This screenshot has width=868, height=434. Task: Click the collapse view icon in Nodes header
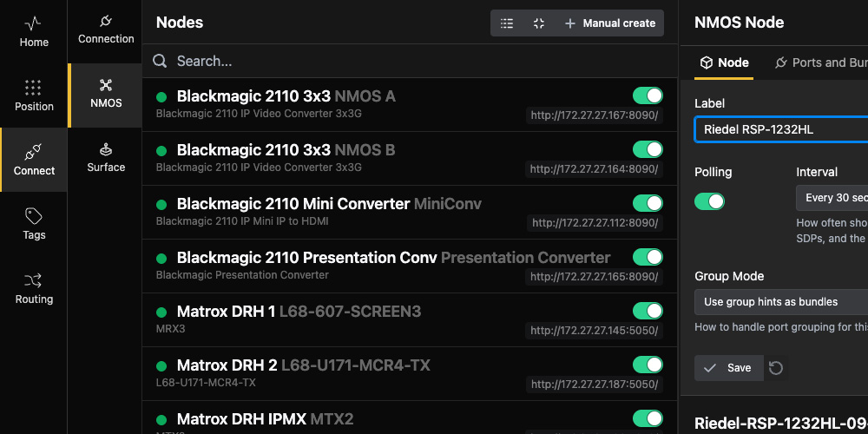[x=539, y=23]
